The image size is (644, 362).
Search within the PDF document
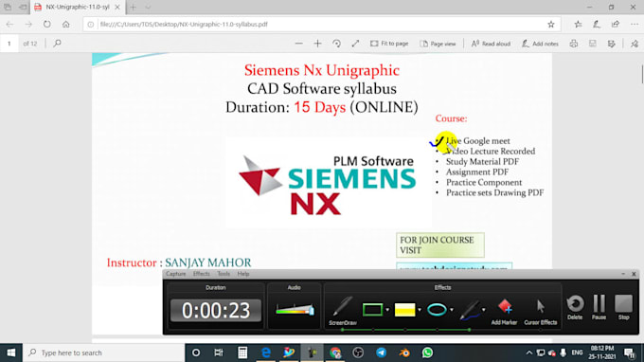57,44
